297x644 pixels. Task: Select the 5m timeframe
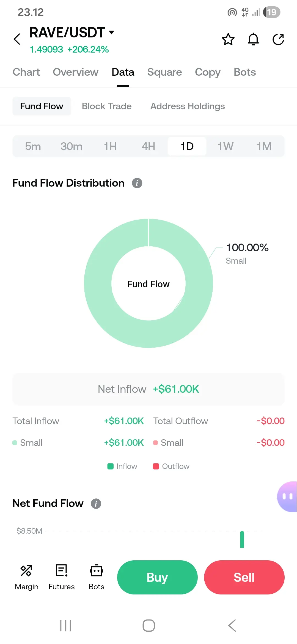33,146
